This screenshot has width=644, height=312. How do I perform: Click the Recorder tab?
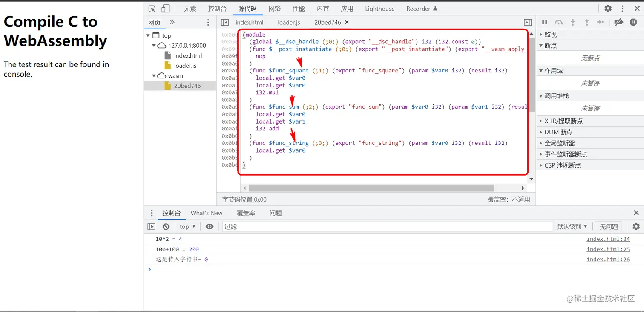click(422, 9)
